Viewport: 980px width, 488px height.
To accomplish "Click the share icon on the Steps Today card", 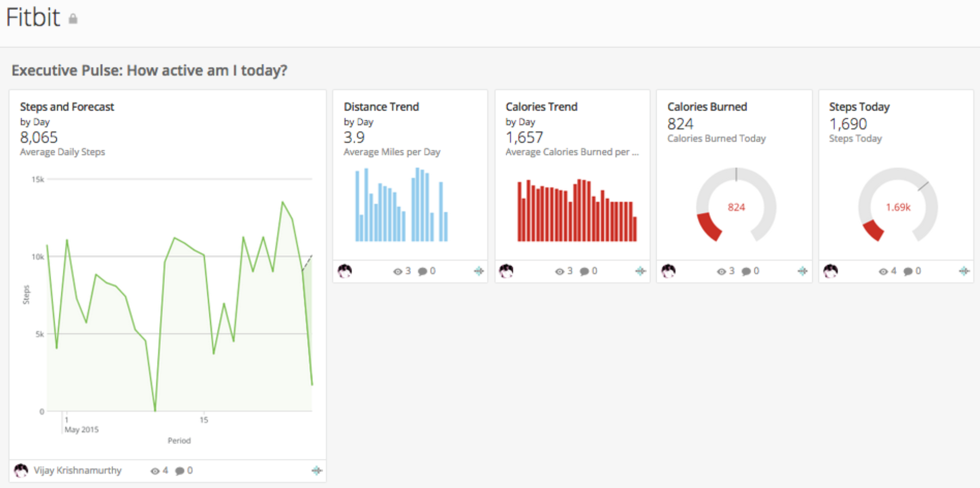I will coord(964,271).
